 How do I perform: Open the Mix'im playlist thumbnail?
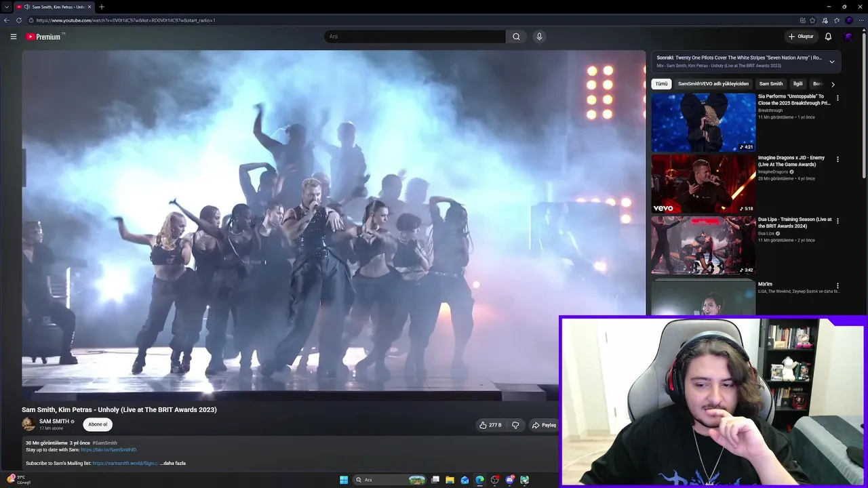(703, 298)
